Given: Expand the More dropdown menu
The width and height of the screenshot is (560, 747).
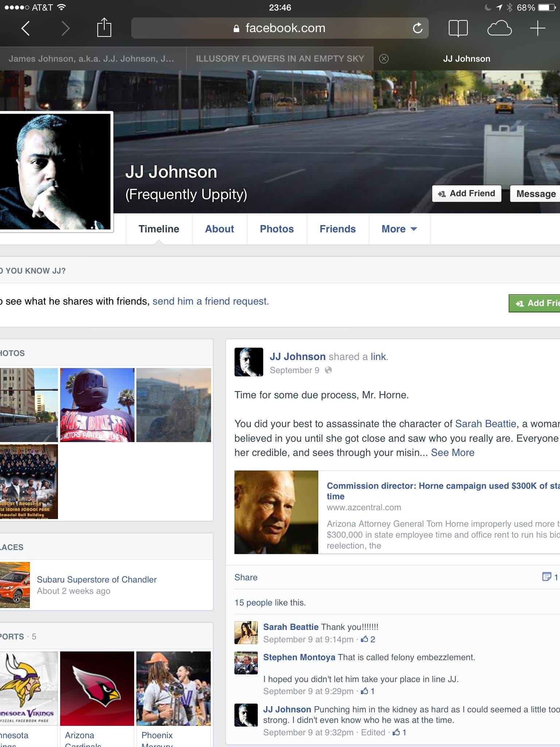Looking at the screenshot, I should click(x=399, y=229).
